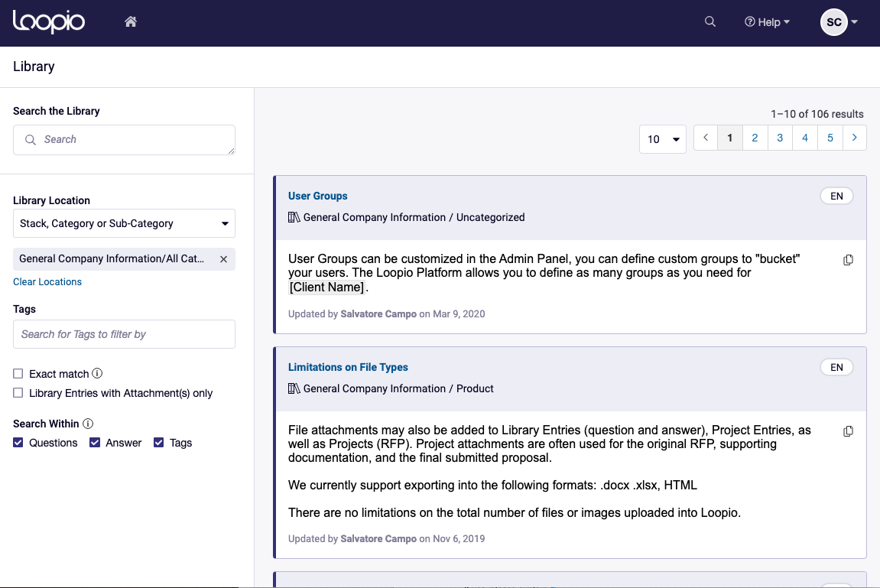Click the sentence about no file upload limitations
Viewport: 880px width, 588px height.
(x=515, y=513)
